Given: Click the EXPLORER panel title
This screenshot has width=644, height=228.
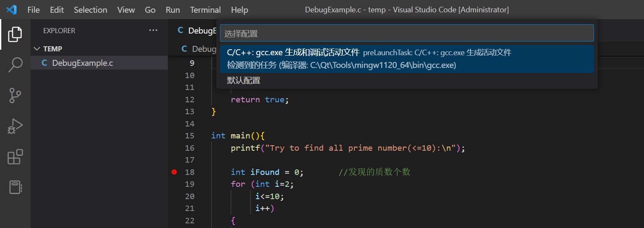Looking at the screenshot, I should (x=59, y=31).
